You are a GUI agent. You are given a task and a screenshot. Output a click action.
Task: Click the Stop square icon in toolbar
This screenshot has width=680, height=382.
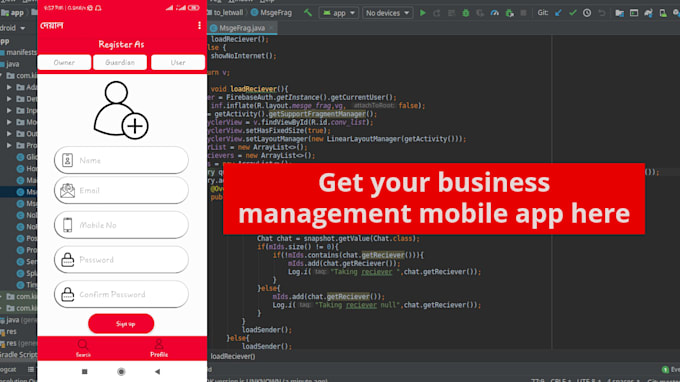click(523, 13)
